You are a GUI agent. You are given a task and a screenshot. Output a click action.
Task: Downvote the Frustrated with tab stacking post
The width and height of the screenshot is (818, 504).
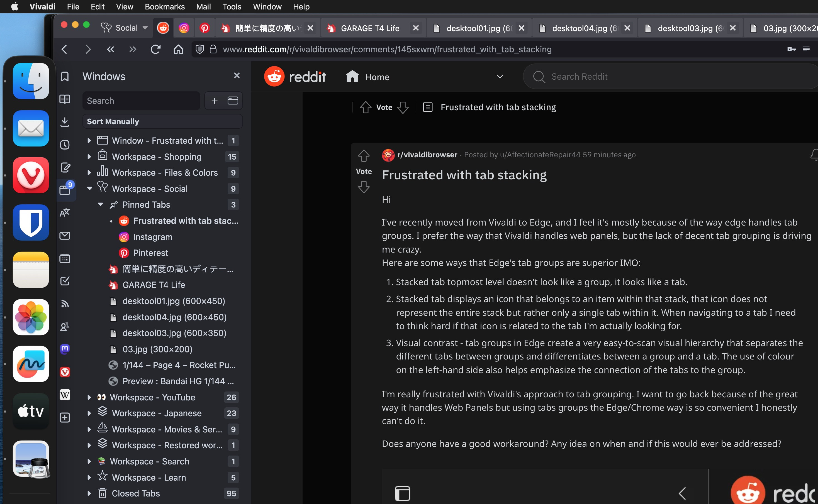364,187
